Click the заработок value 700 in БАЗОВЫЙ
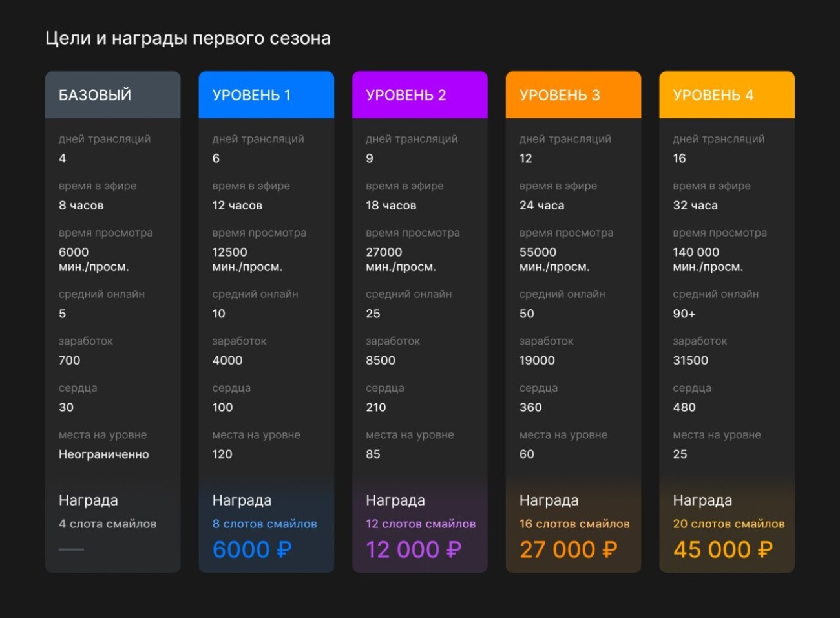 (x=68, y=360)
